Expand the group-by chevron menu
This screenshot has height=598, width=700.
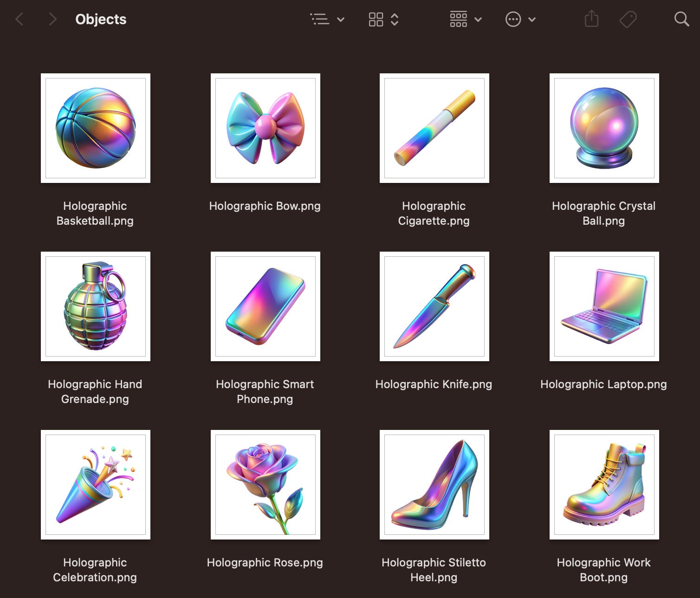[x=478, y=19]
